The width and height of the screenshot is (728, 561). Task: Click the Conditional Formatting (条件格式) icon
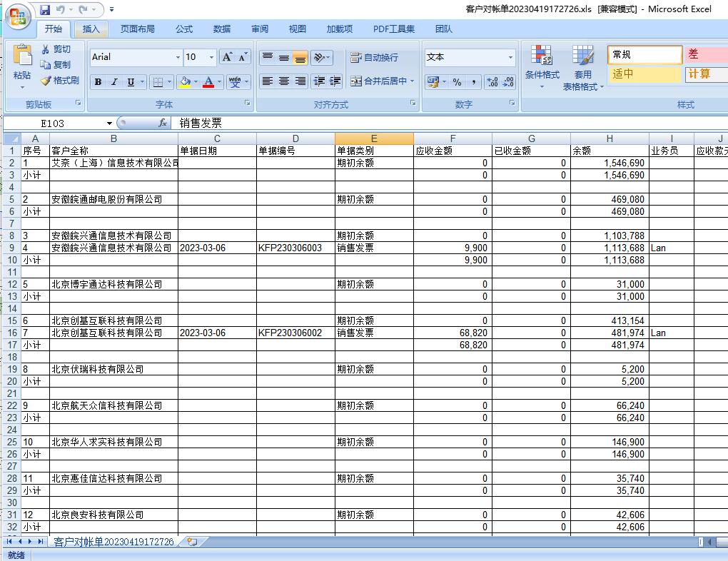542,57
